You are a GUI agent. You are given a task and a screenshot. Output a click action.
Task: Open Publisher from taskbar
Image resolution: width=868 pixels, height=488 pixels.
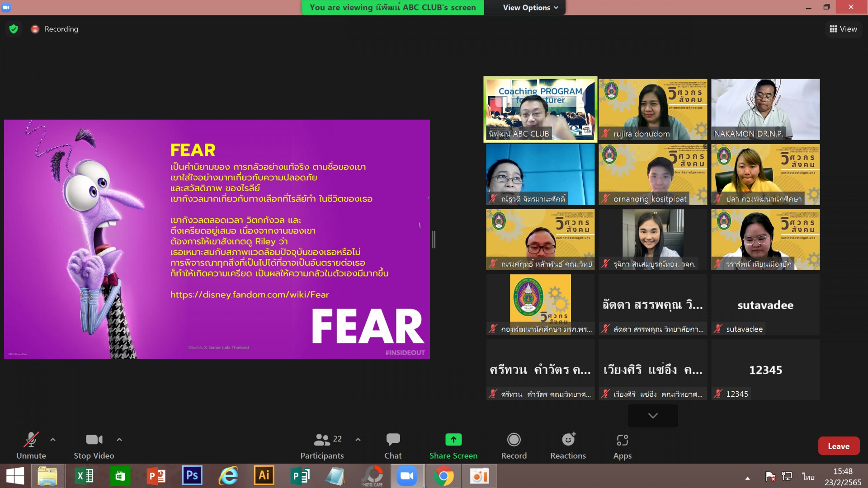click(300, 476)
